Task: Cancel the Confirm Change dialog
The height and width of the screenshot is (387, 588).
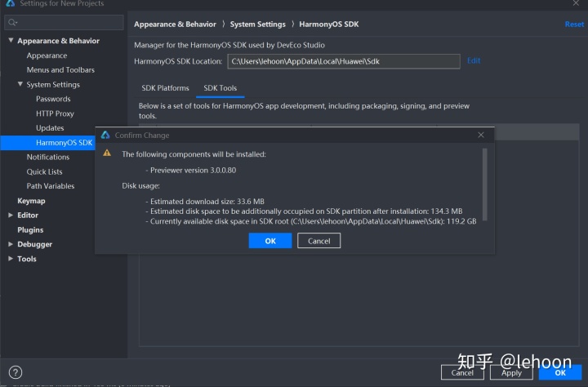Action: point(318,241)
